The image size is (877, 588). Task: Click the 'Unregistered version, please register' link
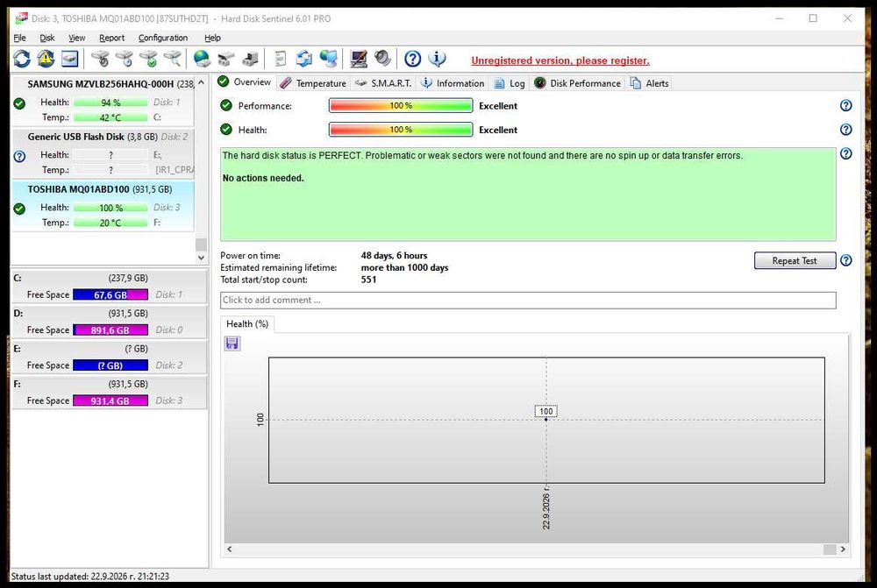pos(560,60)
